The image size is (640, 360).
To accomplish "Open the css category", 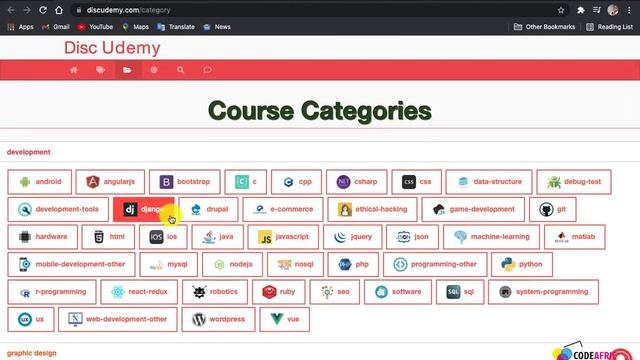I will 416,182.
